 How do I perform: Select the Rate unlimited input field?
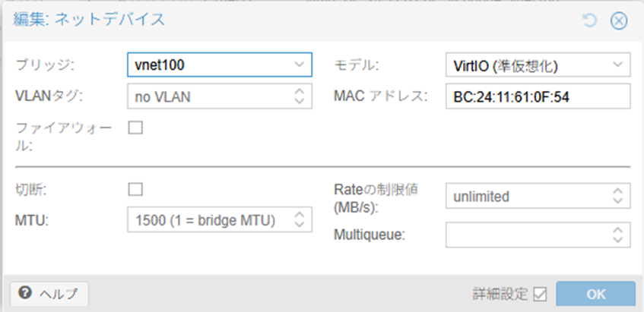point(525,197)
